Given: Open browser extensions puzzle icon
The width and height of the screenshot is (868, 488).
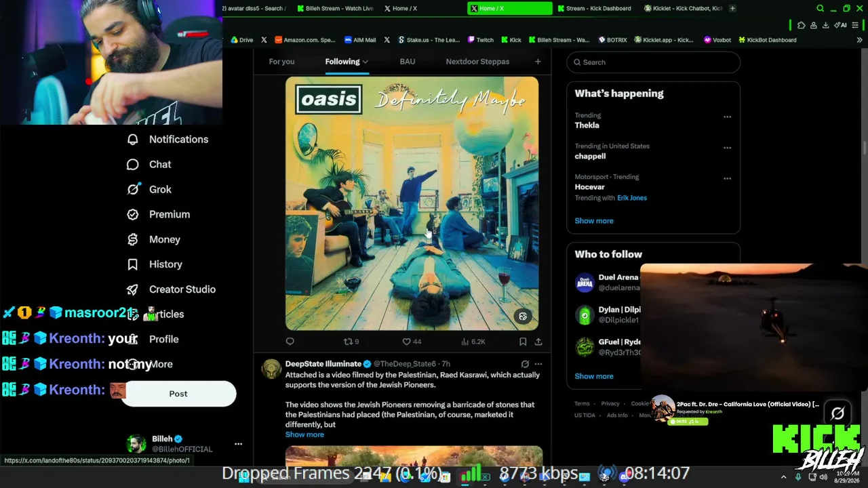Looking at the screenshot, I should tap(801, 25).
